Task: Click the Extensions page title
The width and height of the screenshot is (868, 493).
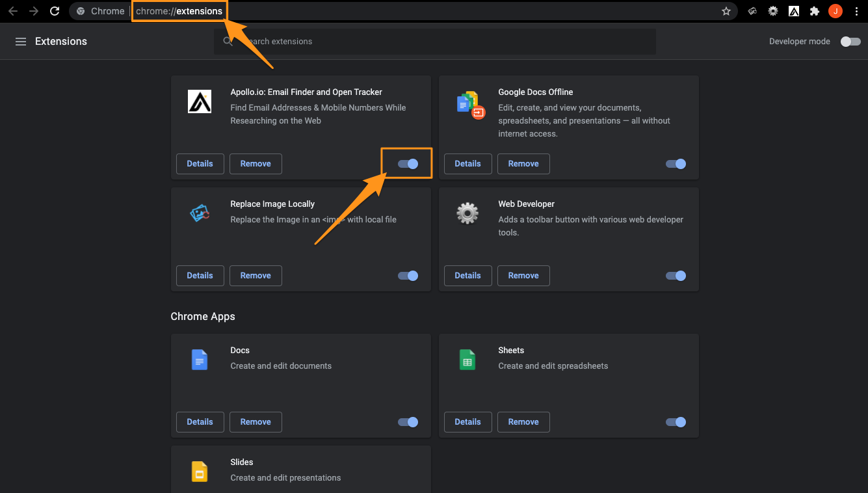Action: [61, 42]
